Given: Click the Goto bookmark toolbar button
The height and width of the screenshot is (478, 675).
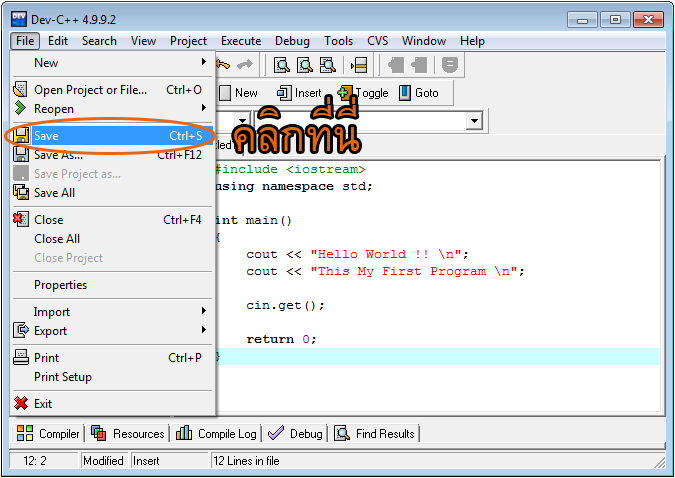Looking at the screenshot, I should pos(418,93).
